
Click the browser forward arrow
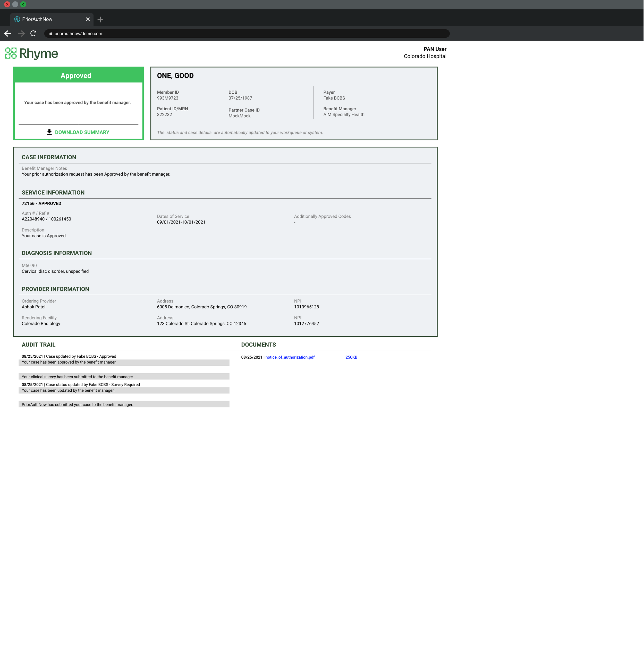pos(21,34)
